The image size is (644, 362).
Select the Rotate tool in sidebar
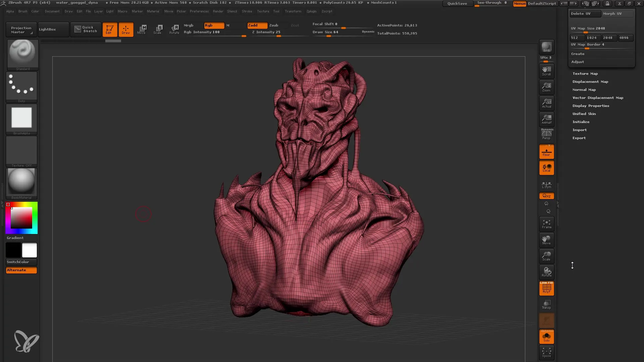[547, 272]
